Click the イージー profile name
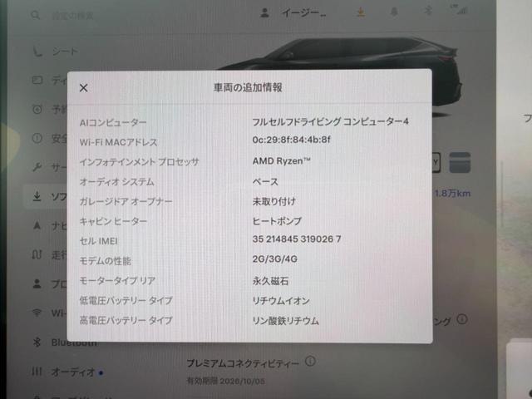 click(x=303, y=13)
